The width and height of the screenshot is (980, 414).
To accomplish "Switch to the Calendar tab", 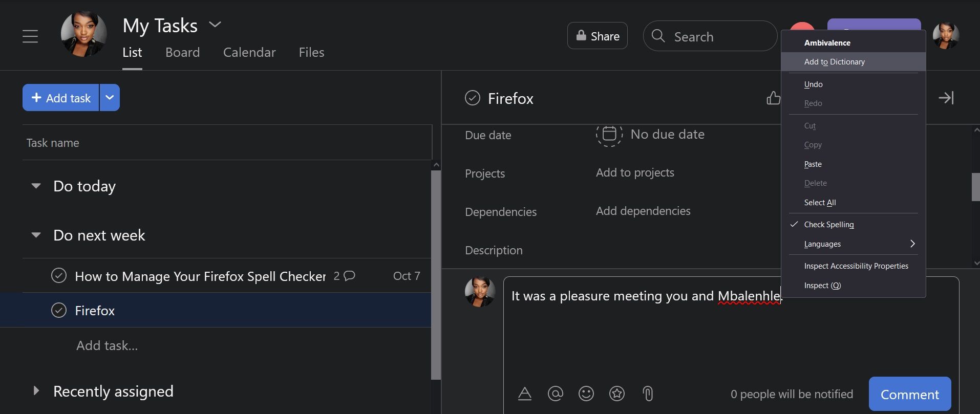I will tap(249, 52).
